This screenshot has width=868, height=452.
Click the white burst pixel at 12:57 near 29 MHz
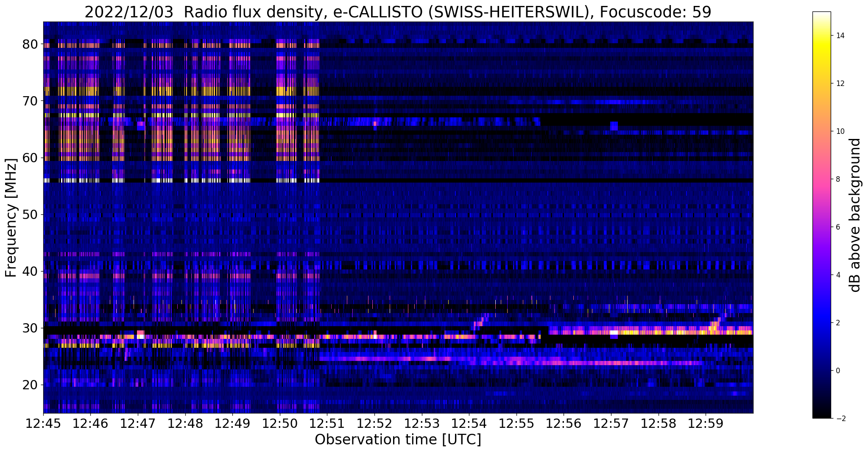coord(614,333)
